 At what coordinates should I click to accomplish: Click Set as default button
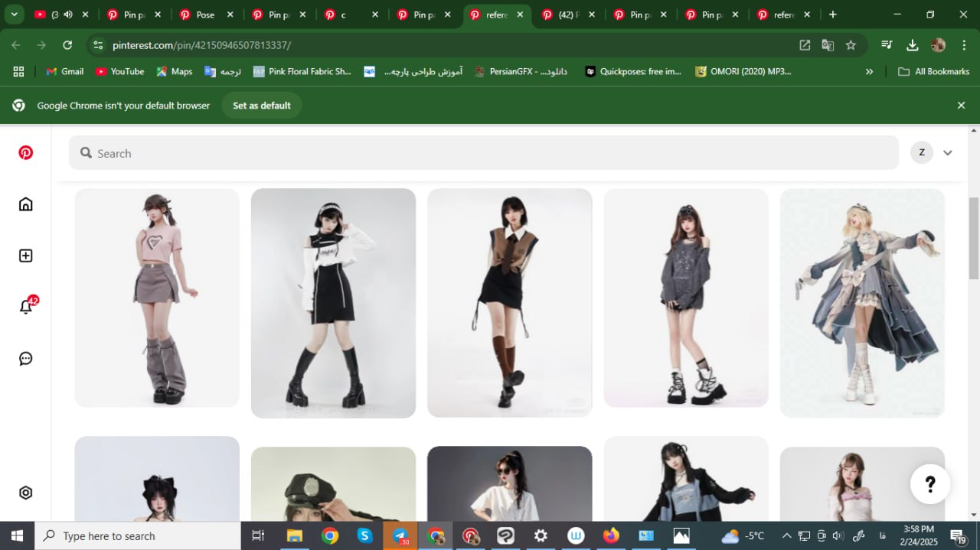click(262, 106)
